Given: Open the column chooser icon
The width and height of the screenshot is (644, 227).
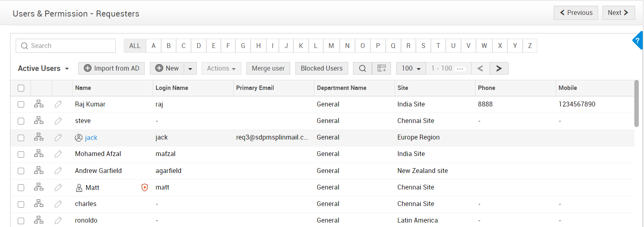Looking at the screenshot, I should click(381, 69).
